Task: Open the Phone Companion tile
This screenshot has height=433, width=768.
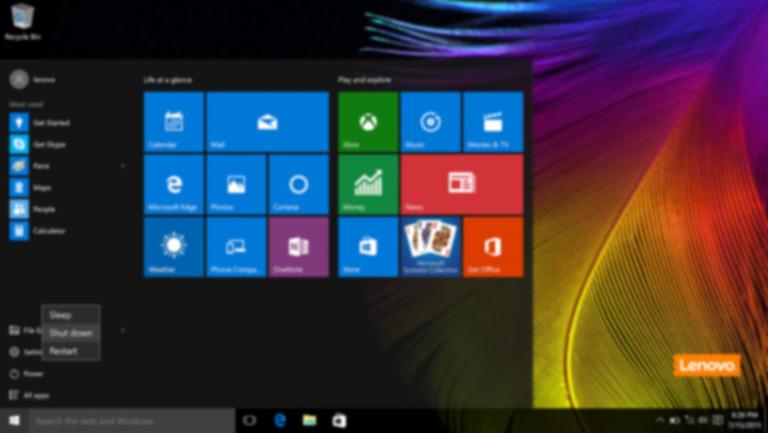Action: click(x=236, y=247)
